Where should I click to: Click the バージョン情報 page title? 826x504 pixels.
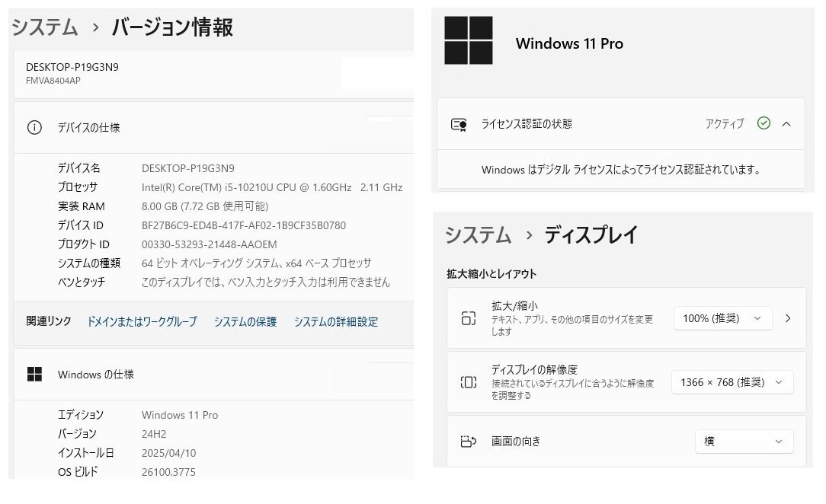pyautogui.click(x=172, y=27)
